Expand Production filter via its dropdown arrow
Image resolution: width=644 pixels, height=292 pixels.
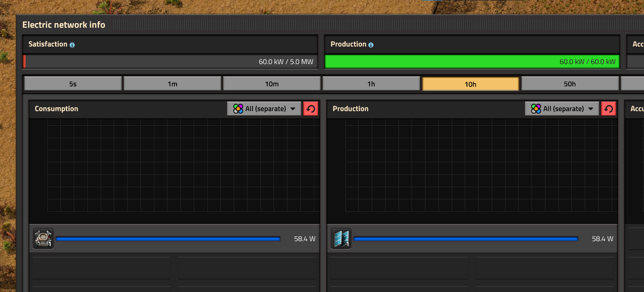pos(591,109)
